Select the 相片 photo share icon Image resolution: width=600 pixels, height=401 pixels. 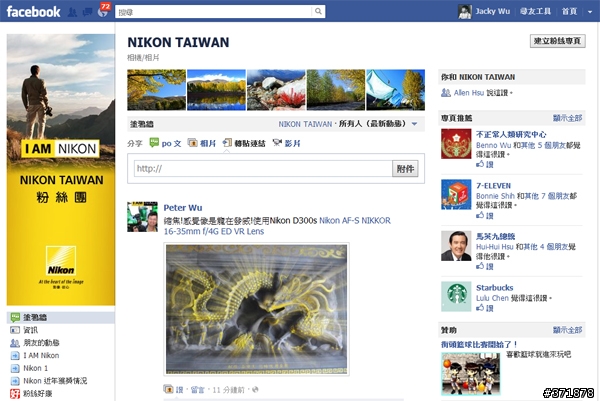point(192,143)
